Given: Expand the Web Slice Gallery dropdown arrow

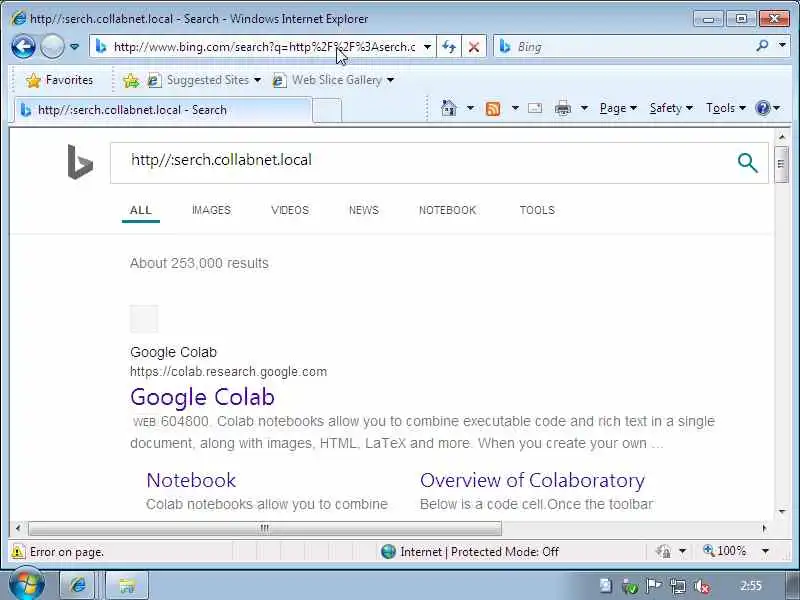Looking at the screenshot, I should (390, 80).
